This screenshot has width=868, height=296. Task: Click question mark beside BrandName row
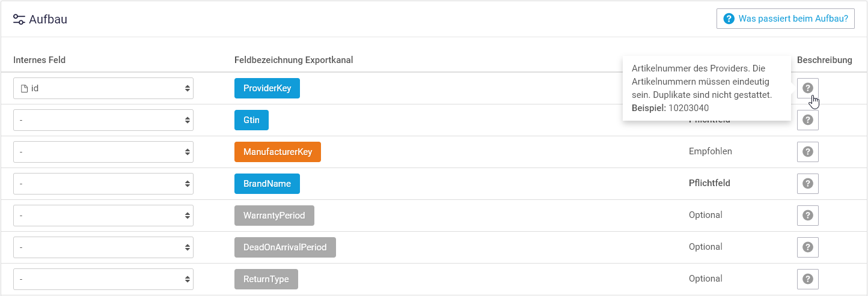(807, 184)
